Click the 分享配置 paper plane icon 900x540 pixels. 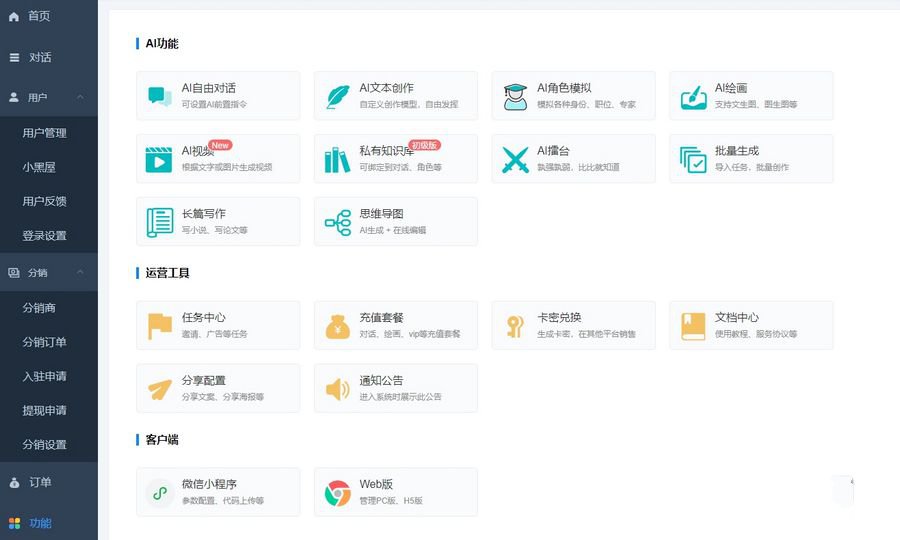(160, 389)
